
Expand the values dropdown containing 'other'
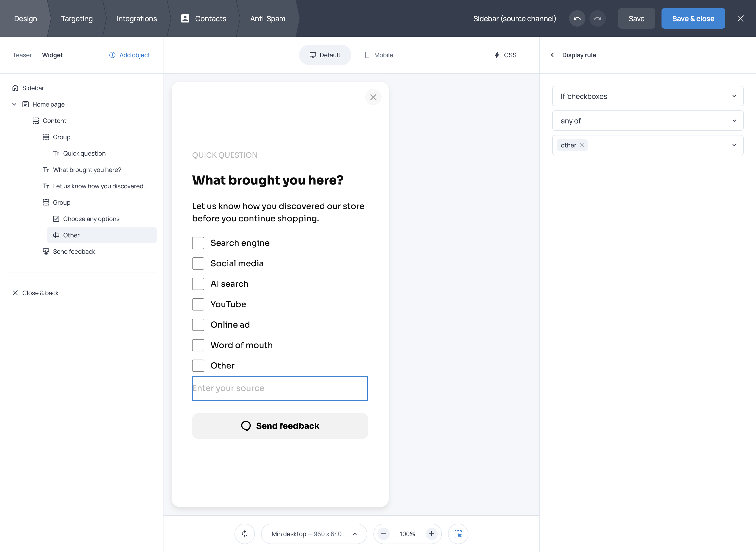coord(648,145)
